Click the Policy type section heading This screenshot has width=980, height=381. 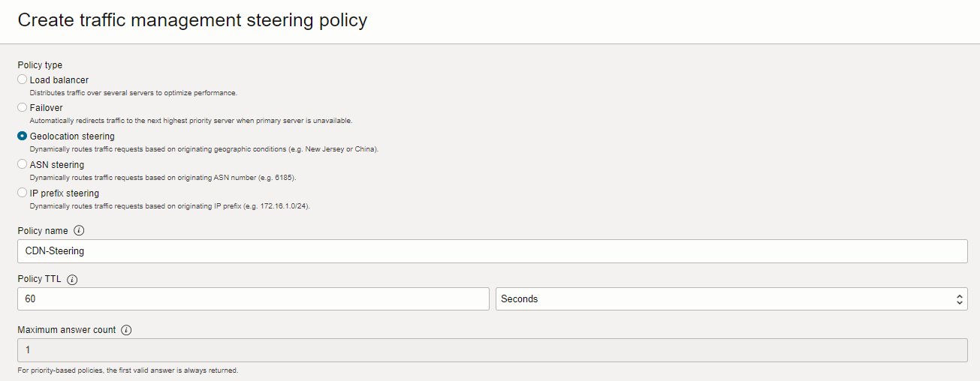(x=40, y=65)
